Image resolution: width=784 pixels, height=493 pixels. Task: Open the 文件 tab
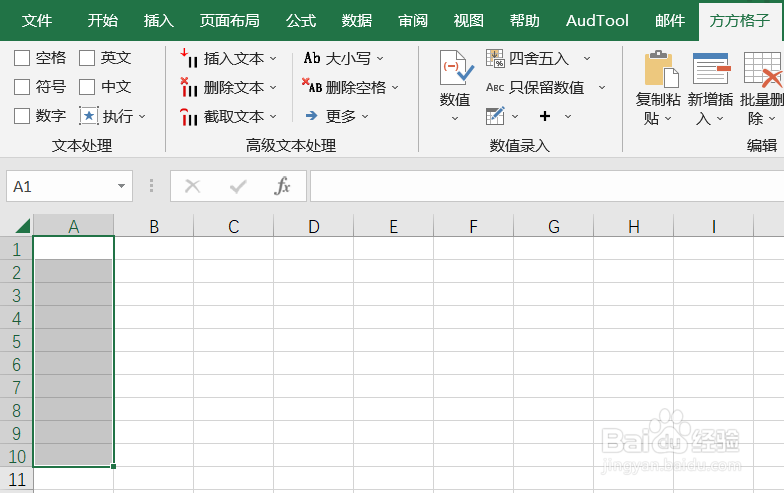pyautogui.click(x=37, y=20)
